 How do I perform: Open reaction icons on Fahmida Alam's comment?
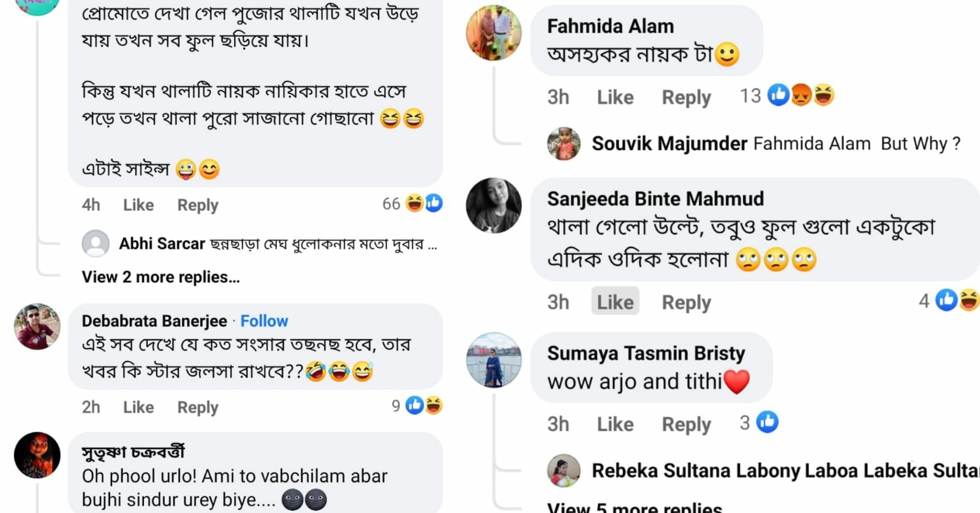pyautogui.click(x=801, y=95)
